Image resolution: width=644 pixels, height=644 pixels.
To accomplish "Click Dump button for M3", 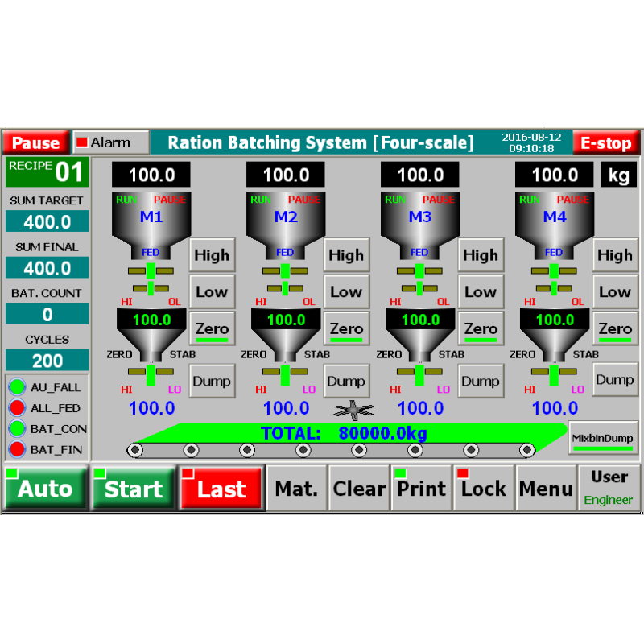I will coord(481,381).
